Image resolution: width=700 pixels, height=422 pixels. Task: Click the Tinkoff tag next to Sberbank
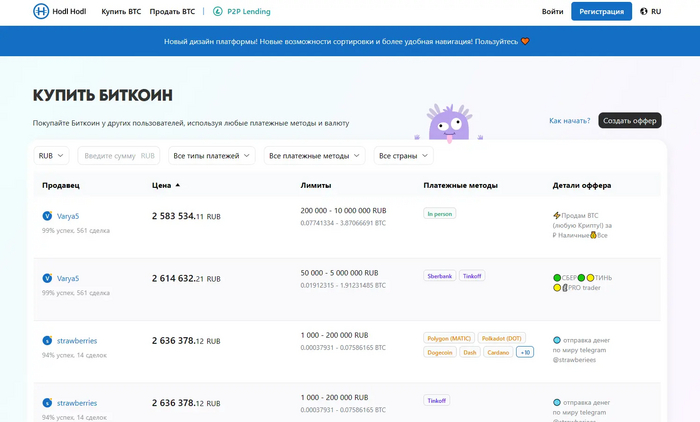[x=472, y=276]
